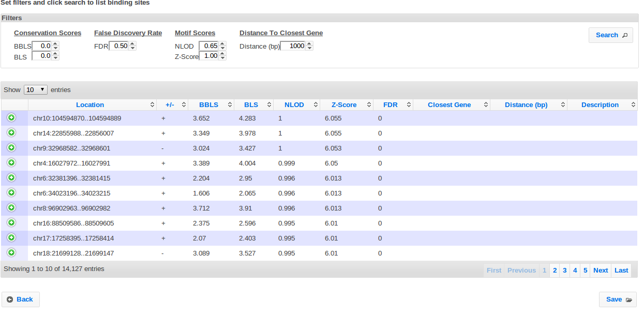Expand row chr18:21699128..21699147 with plus icon
The image size is (644, 315).
pos(11,253)
